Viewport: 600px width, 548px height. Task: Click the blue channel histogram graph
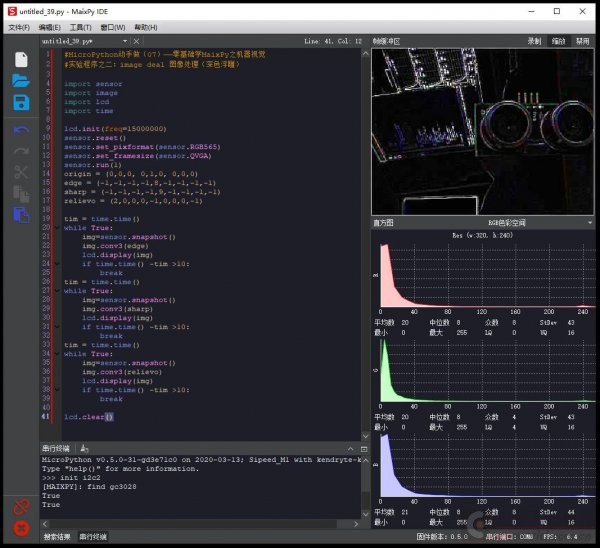(488, 465)
